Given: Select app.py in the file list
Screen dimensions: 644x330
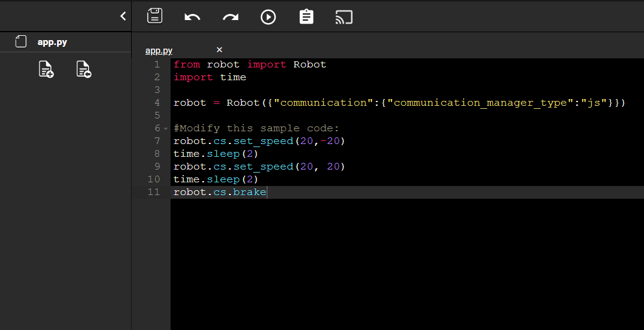Looking at the screenshot, I should [x=52, y=42].
